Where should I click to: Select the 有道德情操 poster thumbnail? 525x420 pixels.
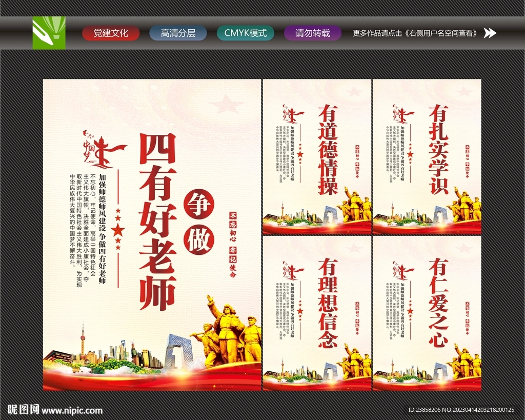317,157
